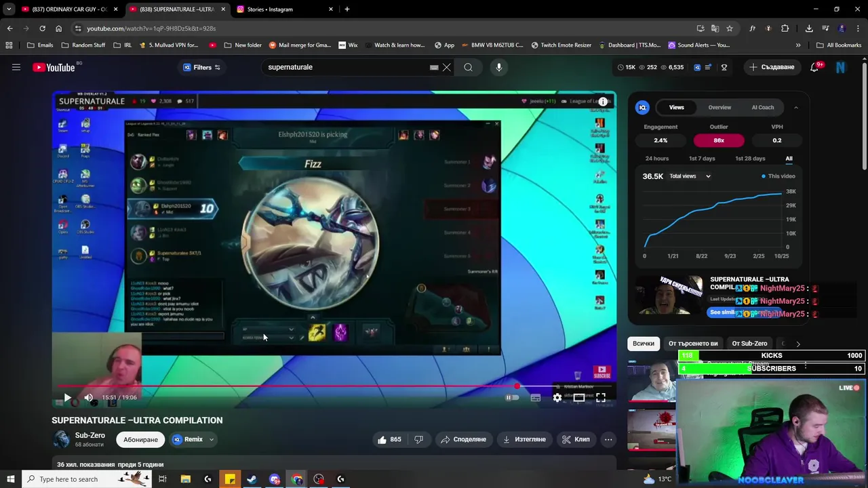Select the Всички filter chip
Viewport: 868px width, 488px height.
click(x=644, y=344)
